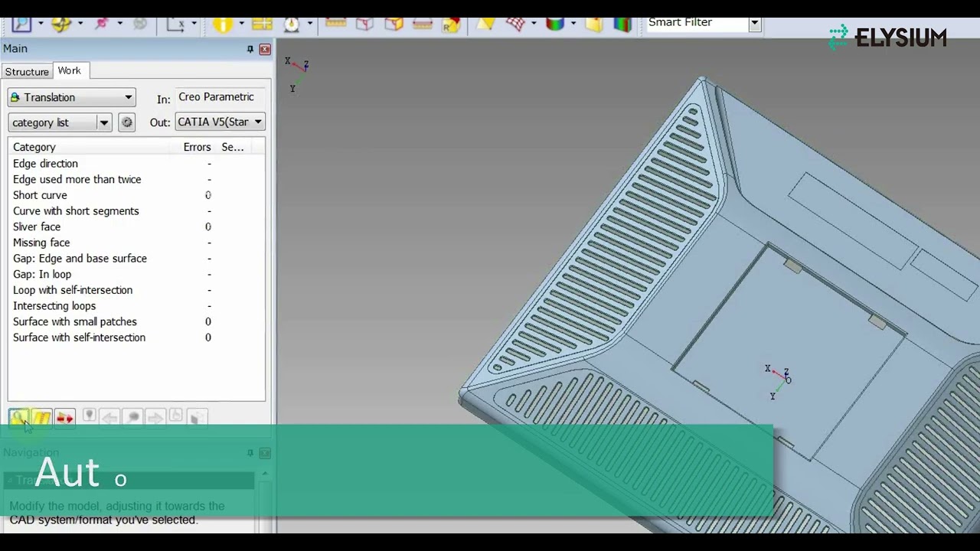980x551 pixels.
Task: Click the Errors column header
Action: coord(197,147)
